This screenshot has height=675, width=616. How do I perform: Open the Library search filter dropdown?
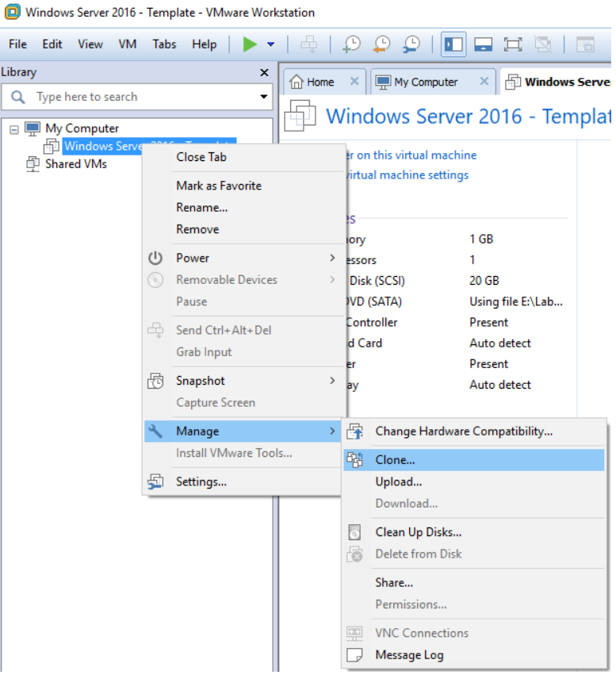coord(263,97)
